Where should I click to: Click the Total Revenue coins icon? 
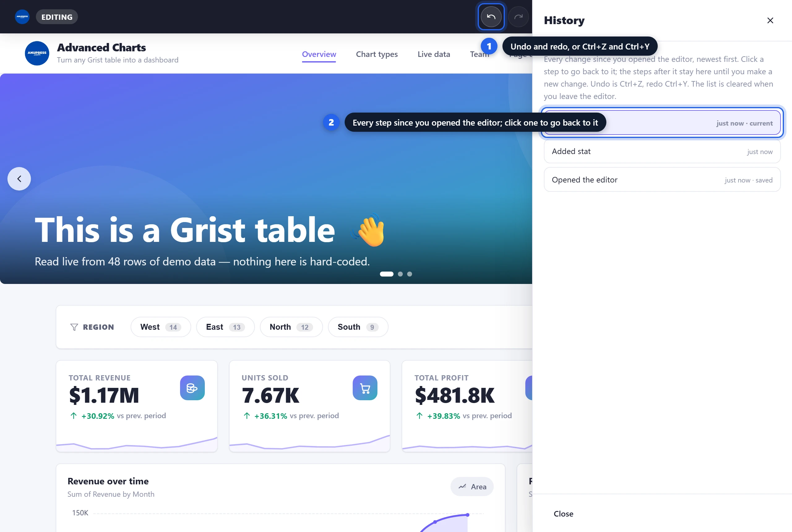coord(192,388)
